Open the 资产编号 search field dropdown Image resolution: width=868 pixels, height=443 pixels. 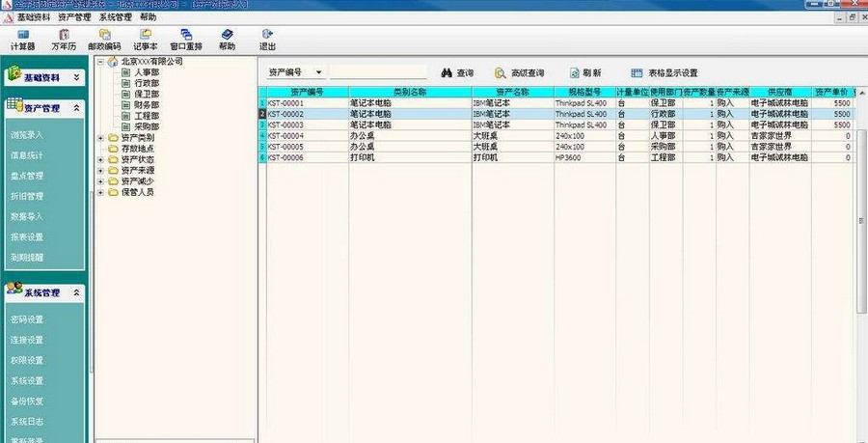(319, 72)
